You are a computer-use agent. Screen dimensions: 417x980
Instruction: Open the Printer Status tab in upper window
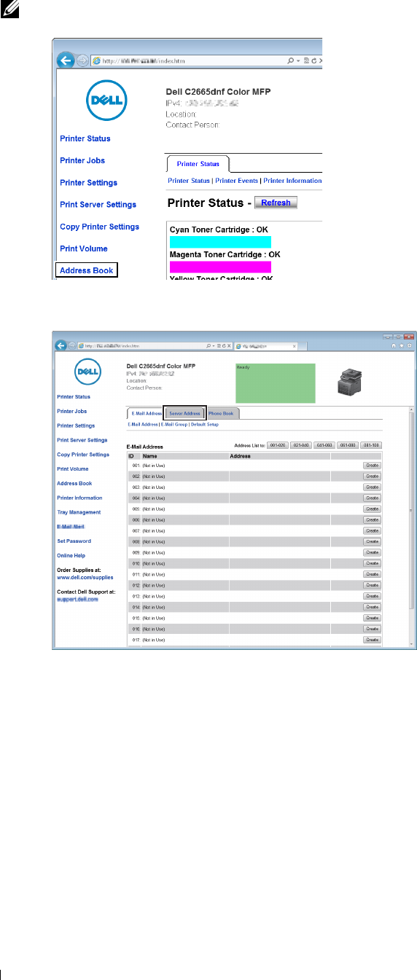(198, 163)
